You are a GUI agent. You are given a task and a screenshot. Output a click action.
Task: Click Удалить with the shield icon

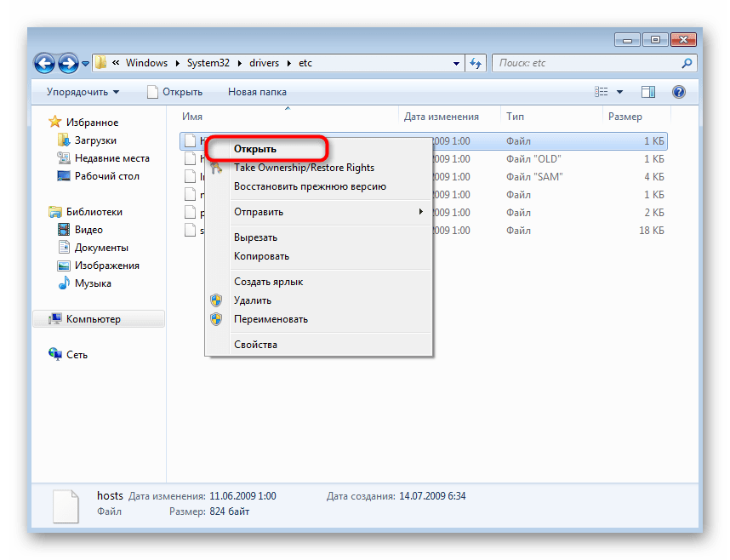tap(253, 300)
